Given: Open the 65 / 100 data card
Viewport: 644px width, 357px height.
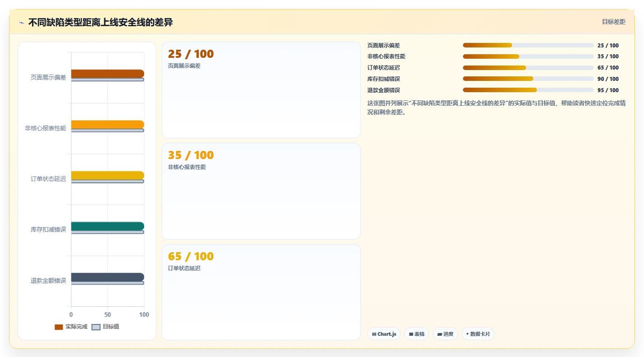Looking at the screenshot, I should [x=261, y=292].
